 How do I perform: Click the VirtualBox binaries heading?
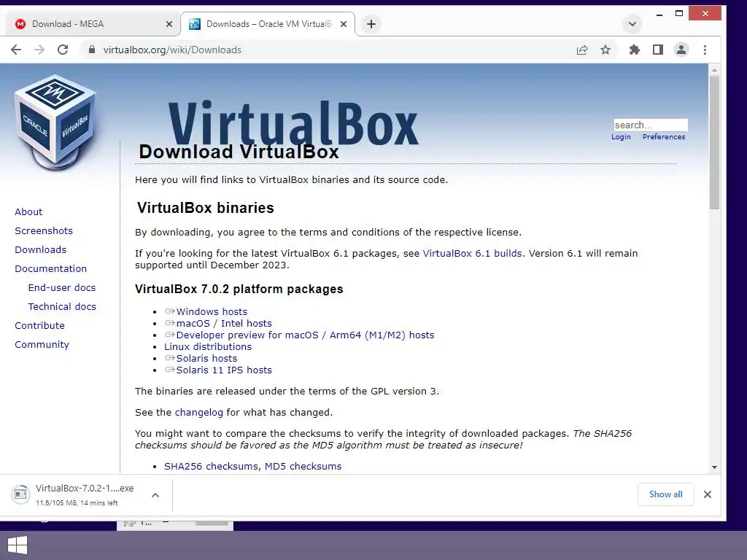point(205,208)
